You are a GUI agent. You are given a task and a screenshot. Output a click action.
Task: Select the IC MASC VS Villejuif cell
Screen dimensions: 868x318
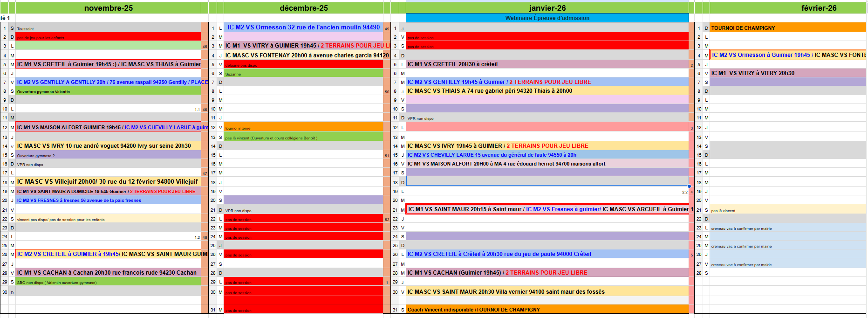pyautogui.click(x=108, y=182)
